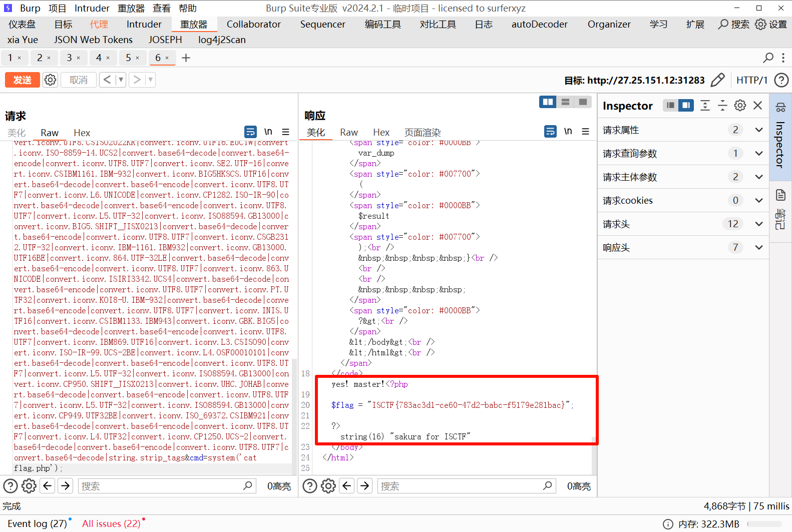Select the request Hex view tab

tap(82, 133)
